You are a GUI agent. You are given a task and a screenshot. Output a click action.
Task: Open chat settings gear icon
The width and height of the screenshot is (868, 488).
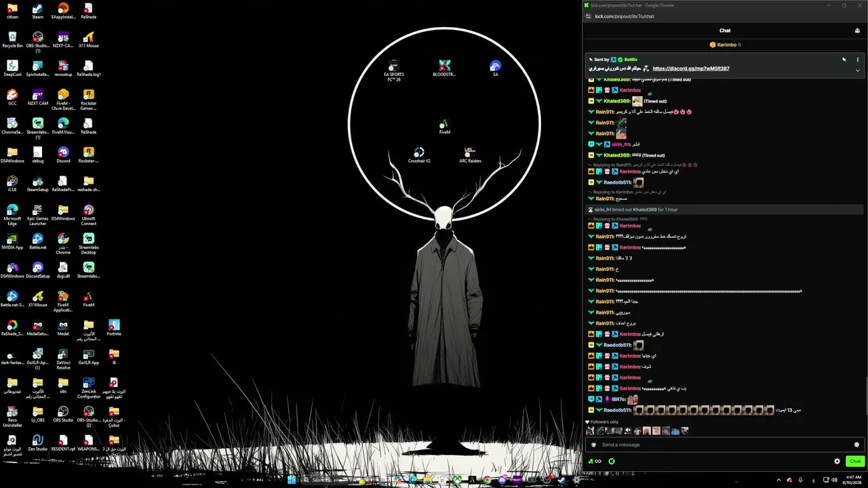click(x=837, y=461)
